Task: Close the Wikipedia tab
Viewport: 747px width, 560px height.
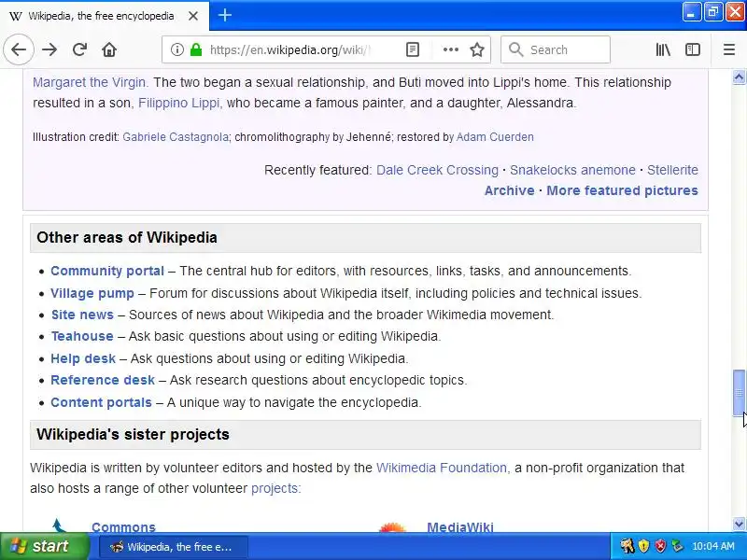Action: tap(193, 16)
